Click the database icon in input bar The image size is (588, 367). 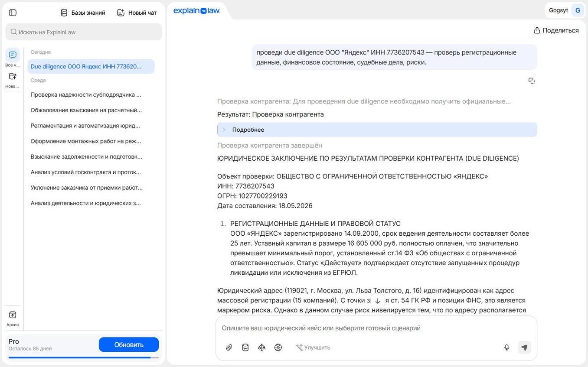point(245,348)
